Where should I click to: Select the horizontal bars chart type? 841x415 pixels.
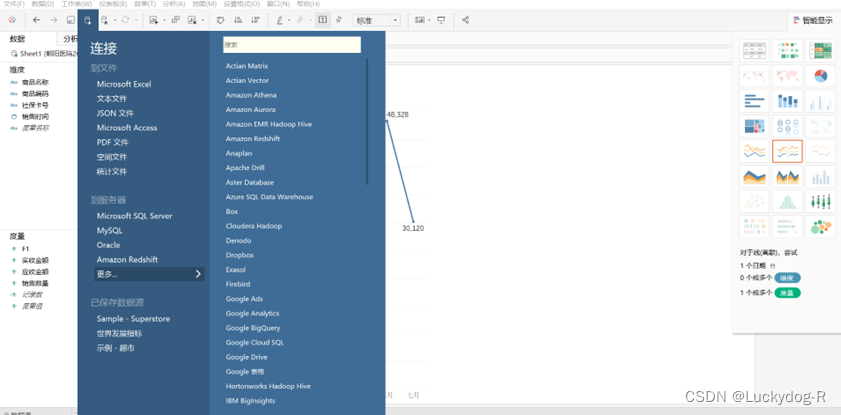pyautogui.click(x=754, y=101)
